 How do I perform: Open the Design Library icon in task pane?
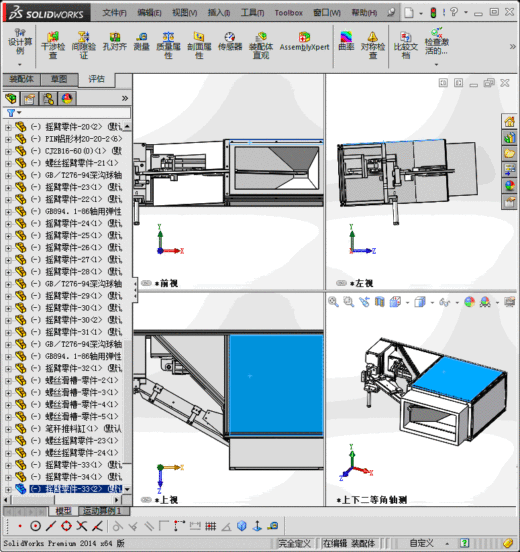pyautogui.click(x=509, y=138)
